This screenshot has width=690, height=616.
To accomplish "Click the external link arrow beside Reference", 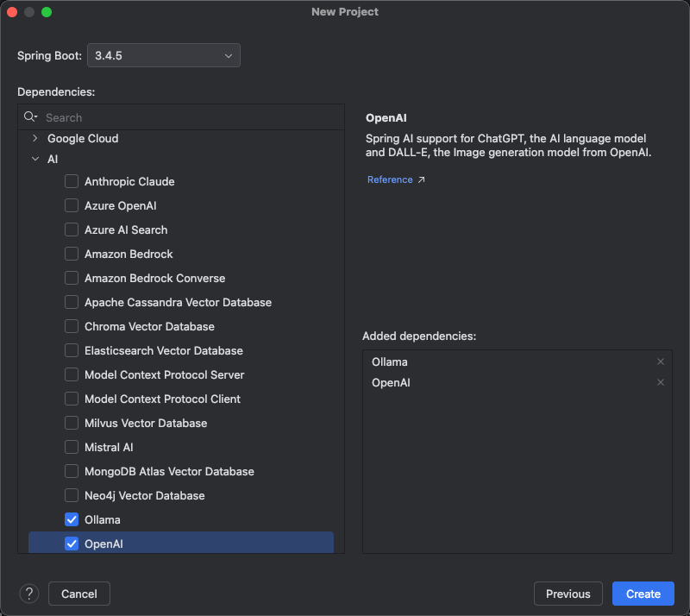I will (x=421, y=179).
